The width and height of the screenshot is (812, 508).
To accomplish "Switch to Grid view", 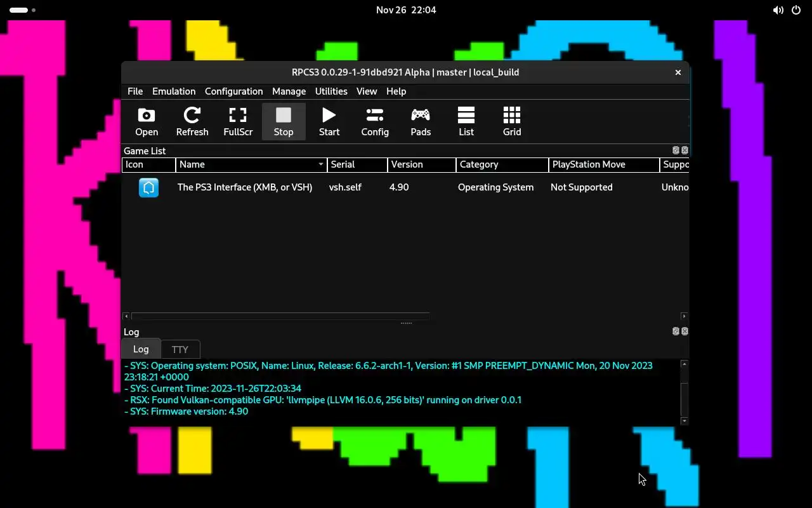I will click(x=512, y=122).
